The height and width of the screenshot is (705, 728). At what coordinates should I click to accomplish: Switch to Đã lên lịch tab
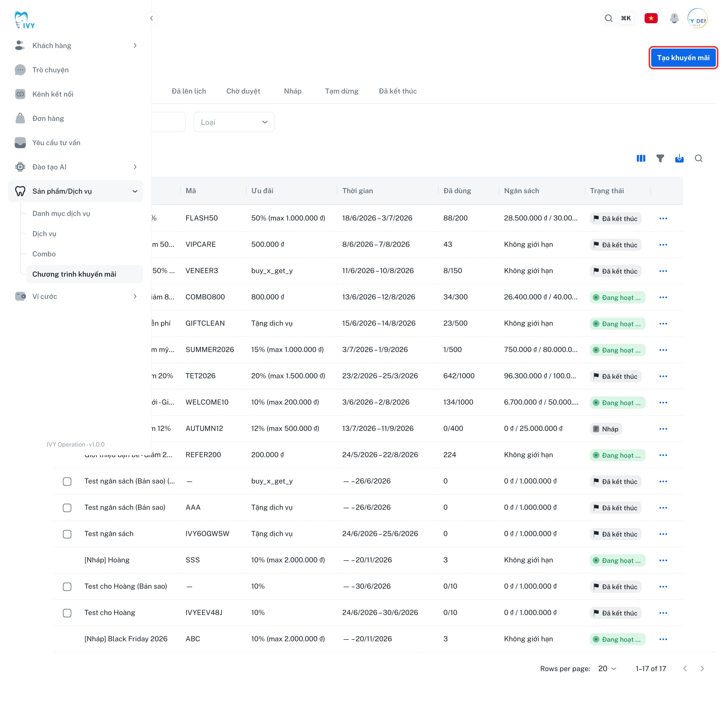[x=189, y=91]
